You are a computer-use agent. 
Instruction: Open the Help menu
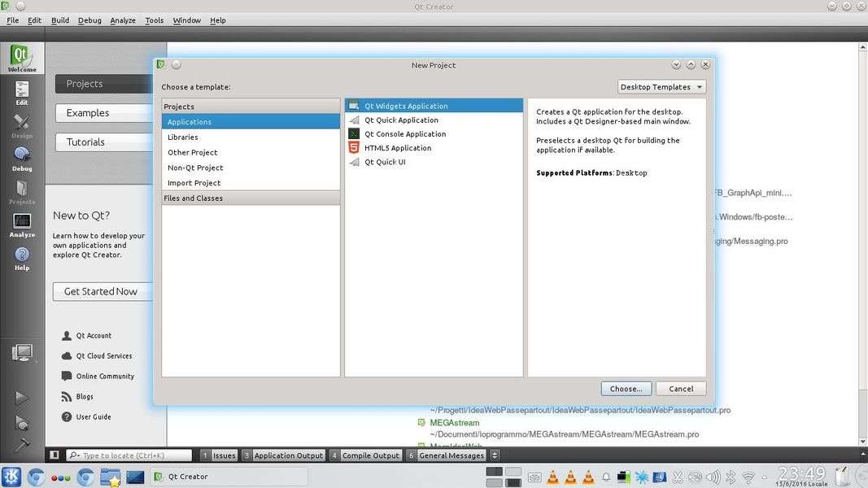pos(218,20)
